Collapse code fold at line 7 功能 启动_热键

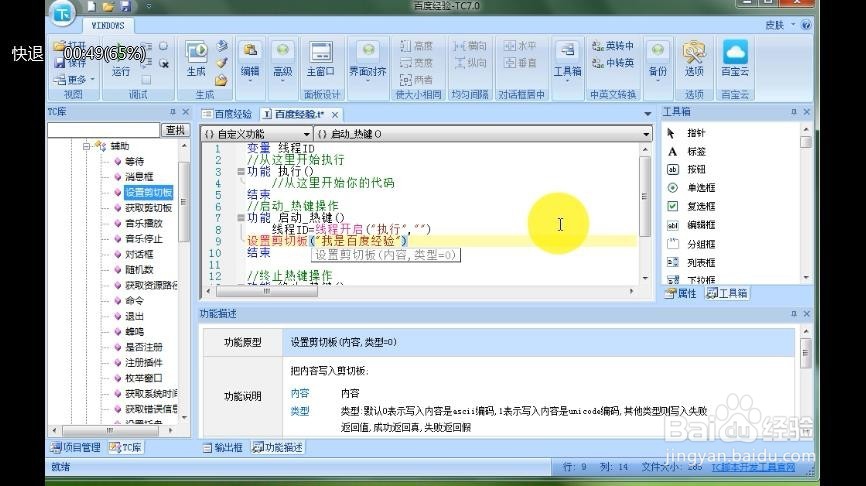point(241,218)
